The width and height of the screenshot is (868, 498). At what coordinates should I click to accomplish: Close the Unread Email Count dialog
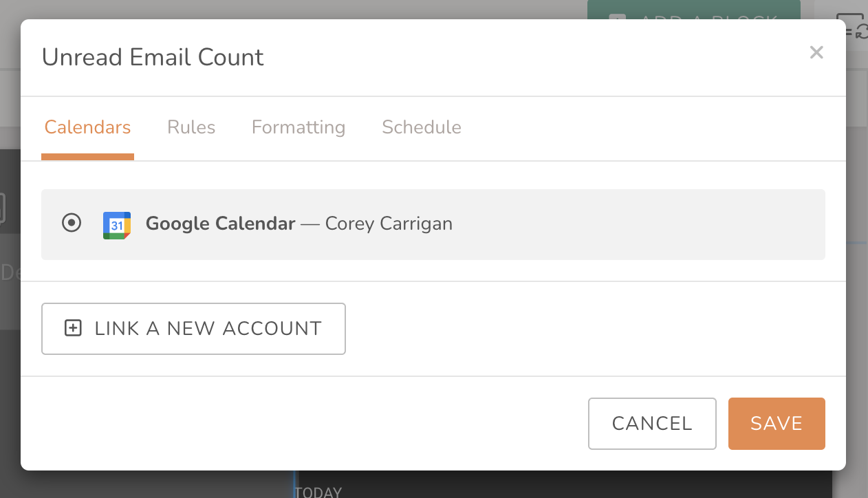(816, 52)
